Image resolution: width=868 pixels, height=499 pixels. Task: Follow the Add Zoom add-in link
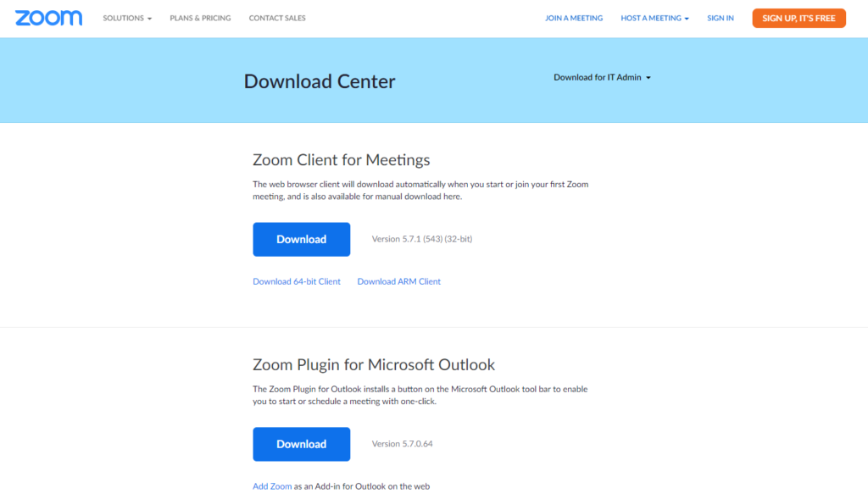(x=272, y=486)
